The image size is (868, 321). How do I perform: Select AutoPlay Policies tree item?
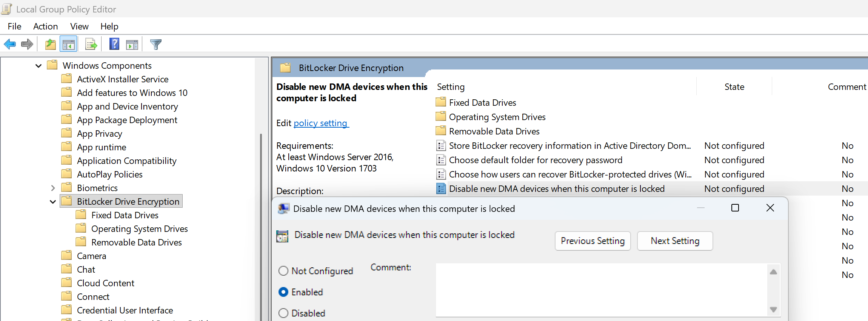[x=109, y=174]
